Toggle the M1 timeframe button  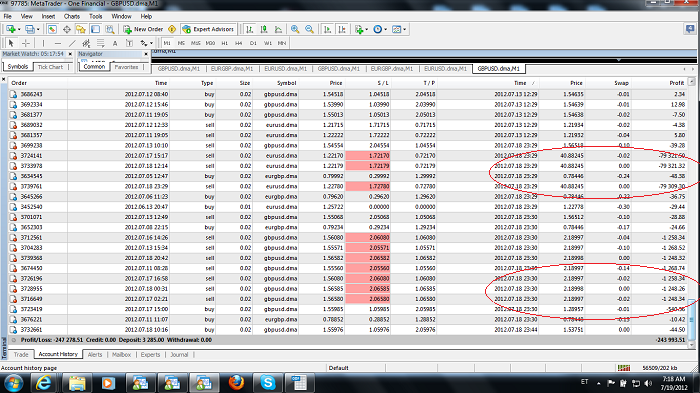pyautogui.click(x=167, y=43)
